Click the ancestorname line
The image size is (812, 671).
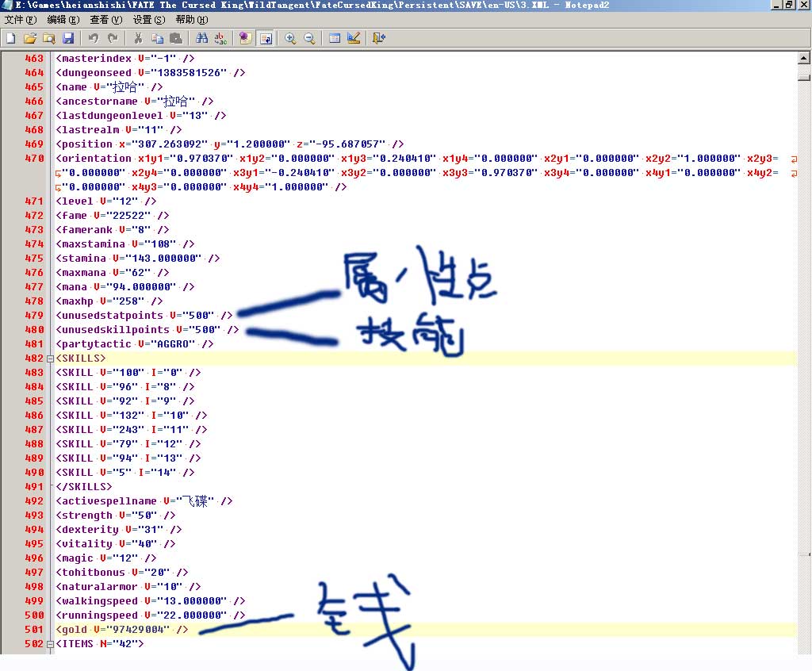pyautogui.click(x=135, y=102)
